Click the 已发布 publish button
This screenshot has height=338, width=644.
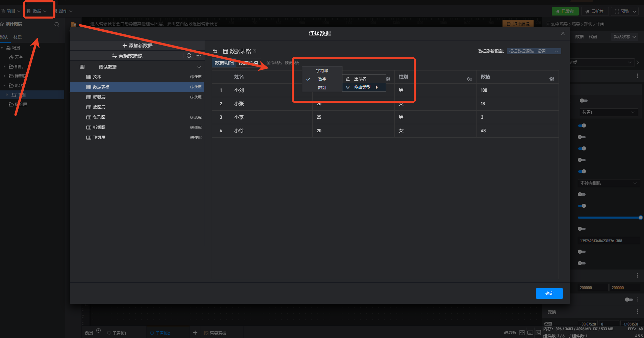(565, 11)
